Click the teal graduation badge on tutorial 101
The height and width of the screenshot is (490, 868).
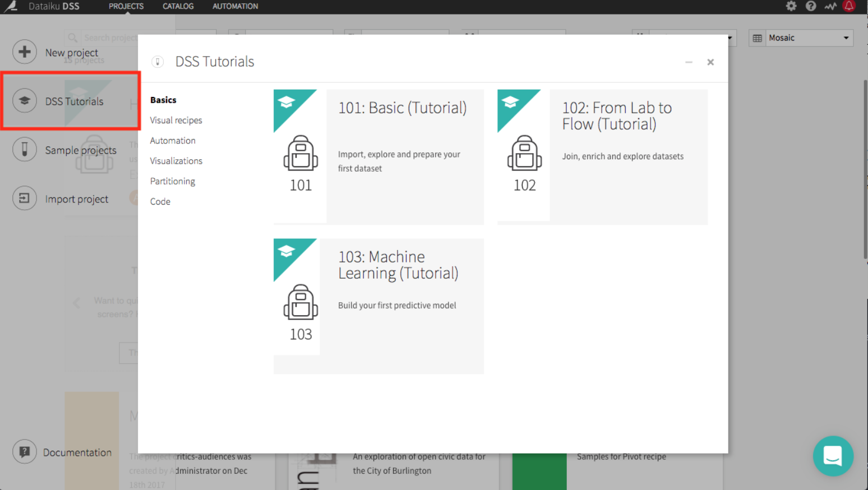point(288,103)
